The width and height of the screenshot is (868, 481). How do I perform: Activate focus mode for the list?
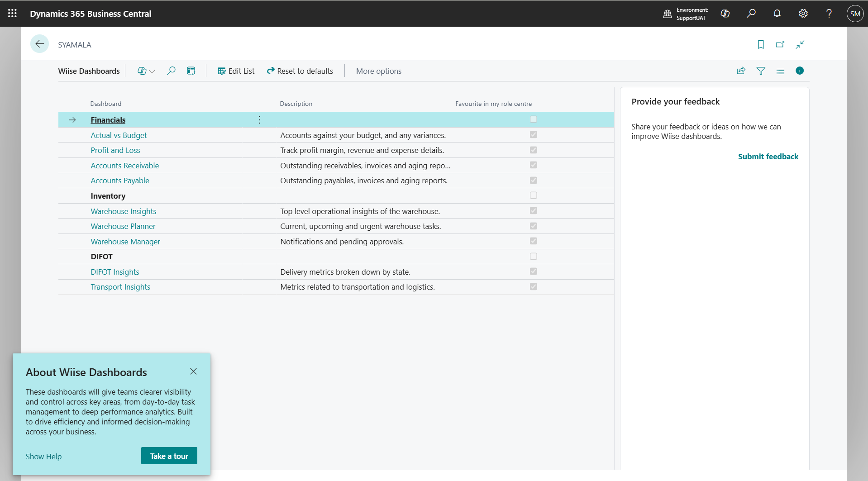(800, 44)
